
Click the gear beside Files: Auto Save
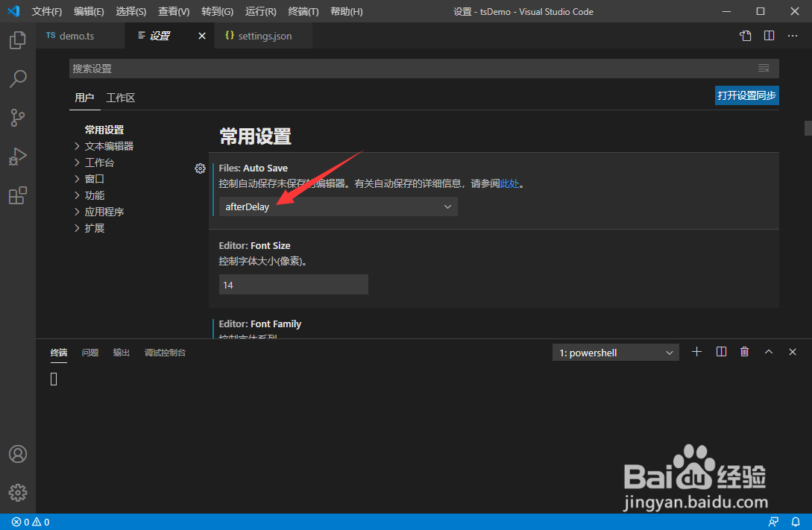200,168
